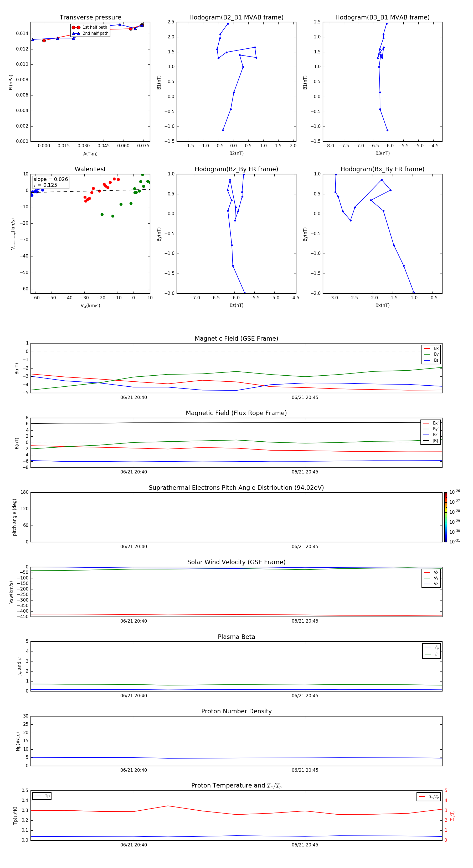Click the "Hodogram(B3_B1 MVAB frame)" title

[x=382, y=18]
